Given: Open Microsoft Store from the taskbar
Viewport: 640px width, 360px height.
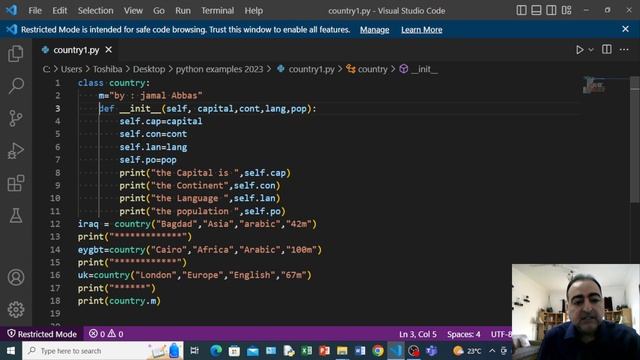Looking at the screenshot, I should click(234, 351).
